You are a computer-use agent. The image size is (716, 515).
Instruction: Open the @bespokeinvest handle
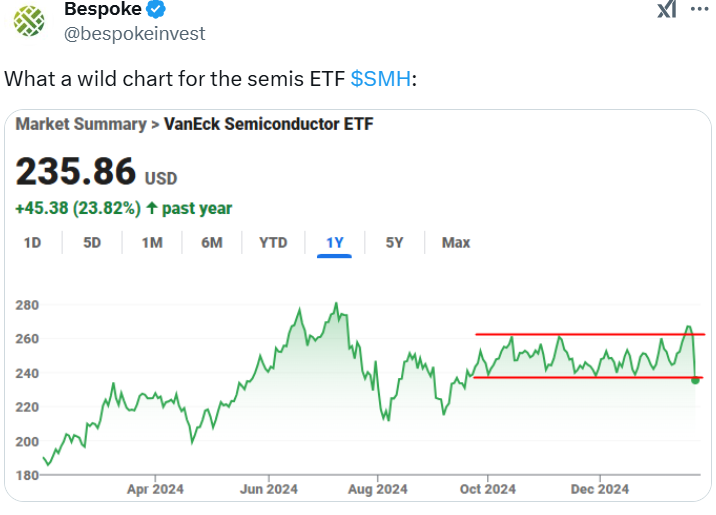pyautogui.click(x=135, y=34)
